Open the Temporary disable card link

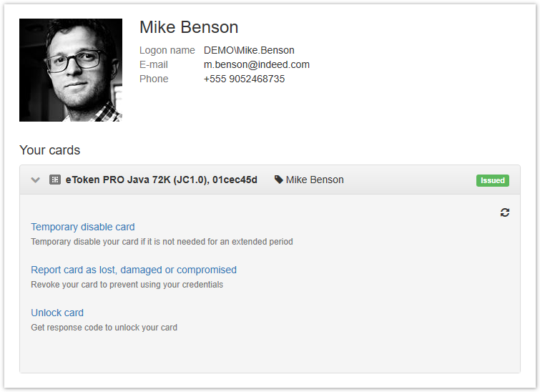pos(82,227)
